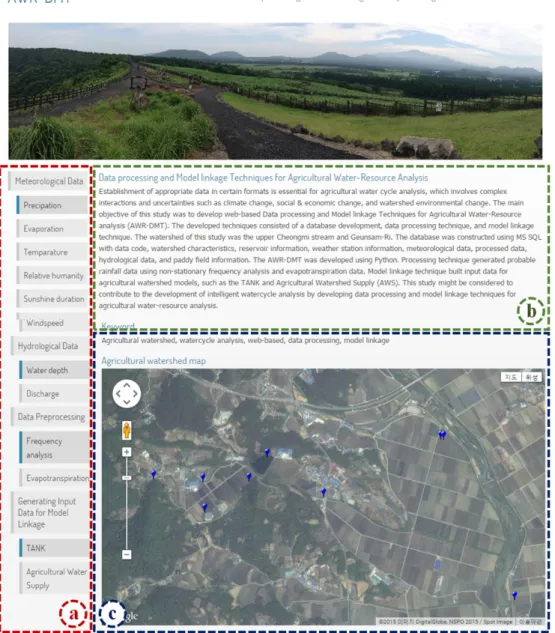
Task: Select the Temparature menu item
Action: tap(52, 252)
